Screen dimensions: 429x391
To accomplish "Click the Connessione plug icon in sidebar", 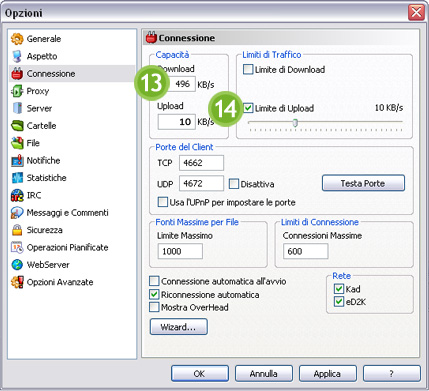I will click(x=17, y=74).
